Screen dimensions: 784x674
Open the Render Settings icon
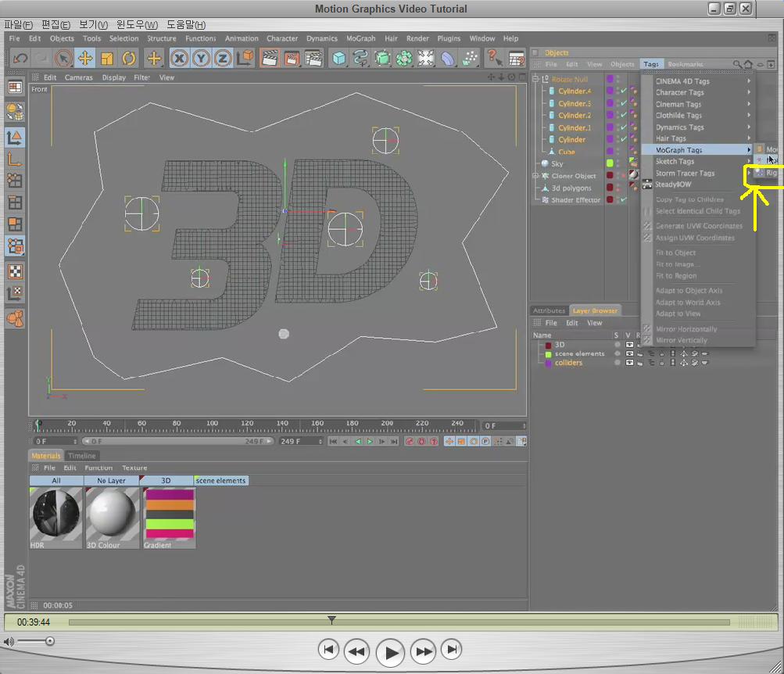click(x=314, y=59)
